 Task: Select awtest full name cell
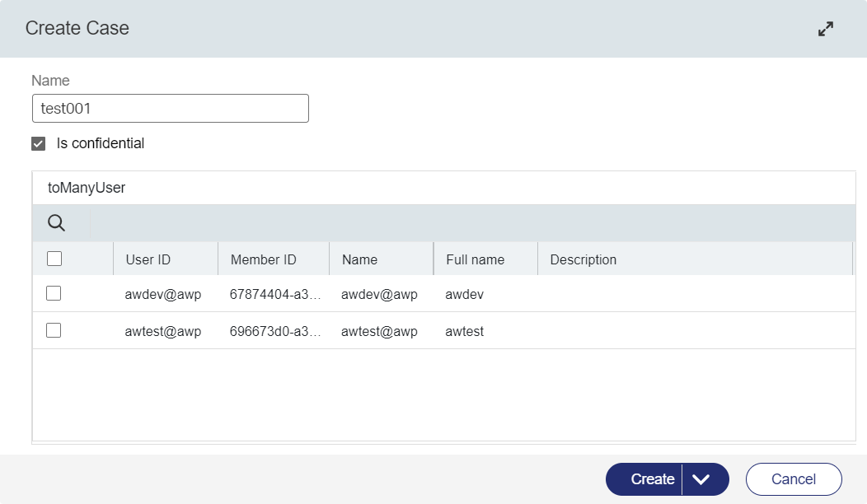[x=464, y=332]
